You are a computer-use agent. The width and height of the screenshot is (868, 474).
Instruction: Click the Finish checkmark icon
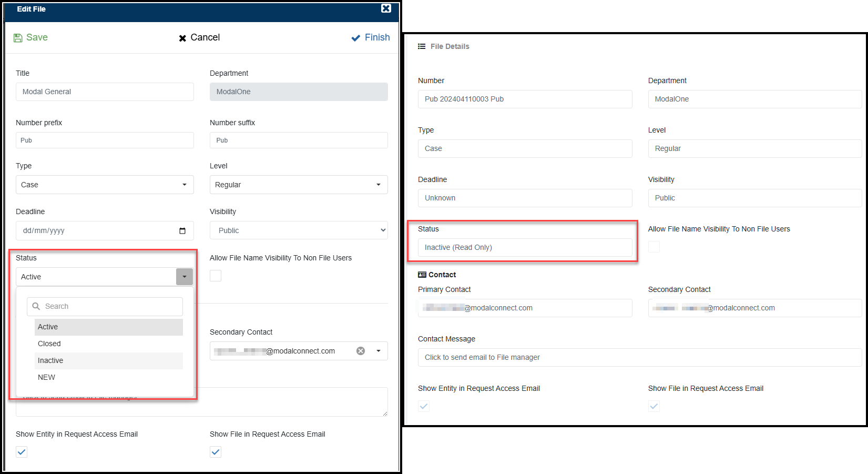click(356, 38)
